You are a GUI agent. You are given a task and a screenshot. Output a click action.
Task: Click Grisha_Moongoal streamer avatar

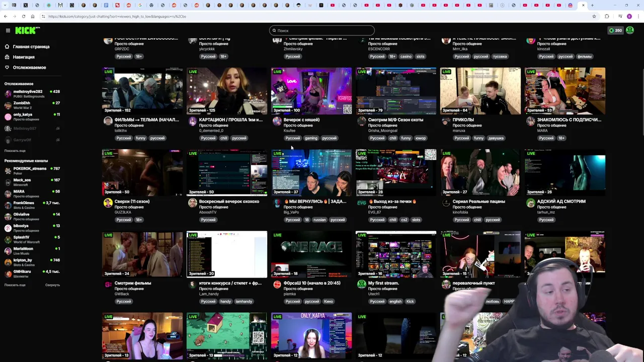(x=361, y=121)
